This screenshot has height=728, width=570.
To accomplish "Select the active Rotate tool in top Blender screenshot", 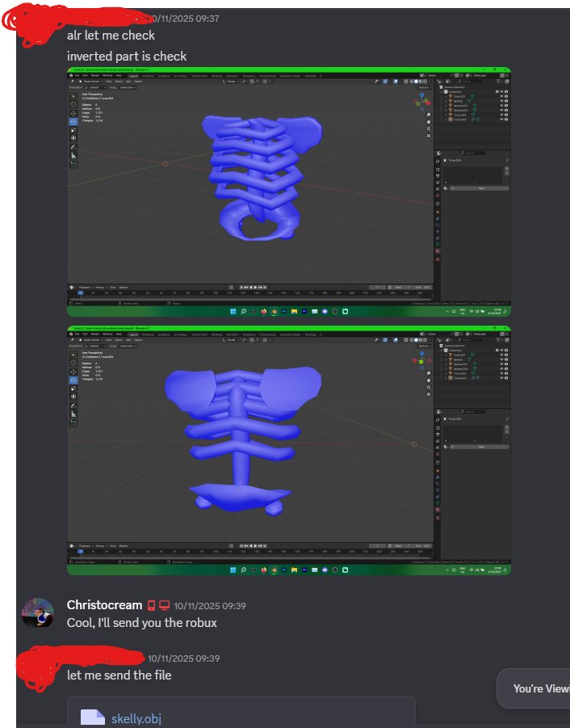I will [73, 121].
